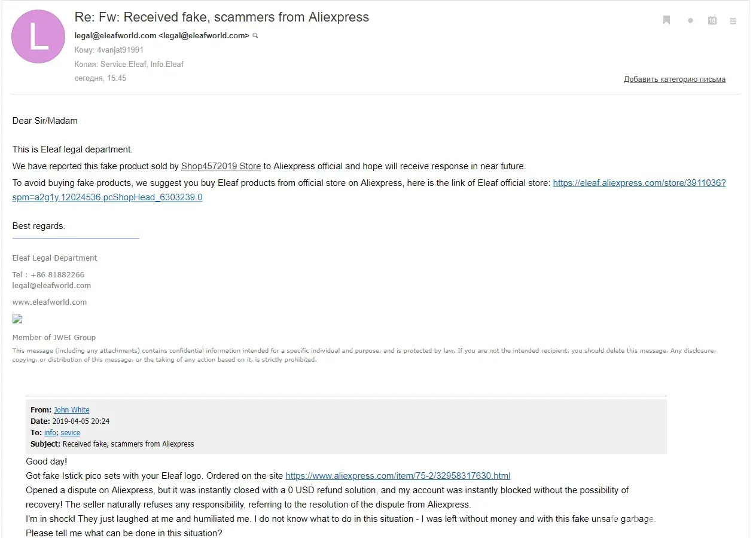
Task: Click the 'sevice' recipient link
Action: point(71,433)
